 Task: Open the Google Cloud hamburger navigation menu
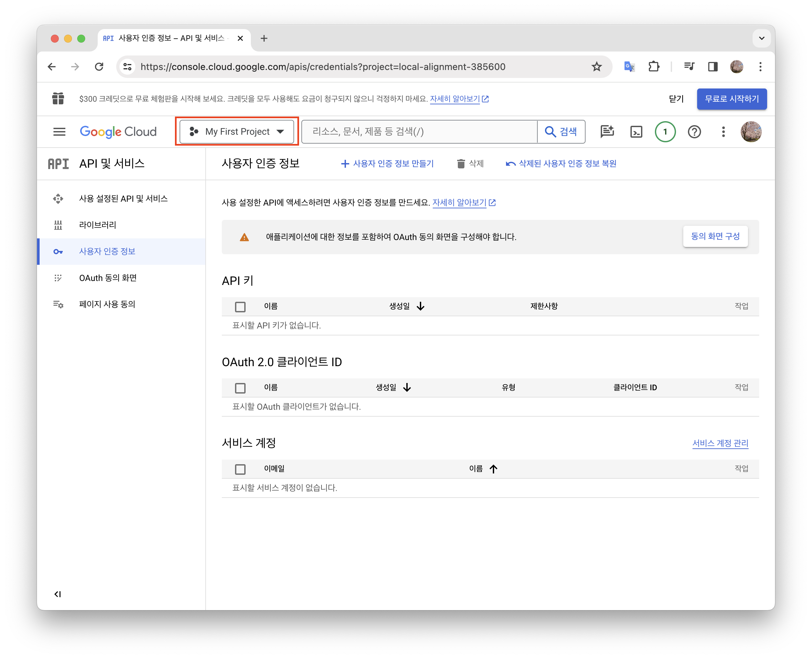tap(59, 132)
